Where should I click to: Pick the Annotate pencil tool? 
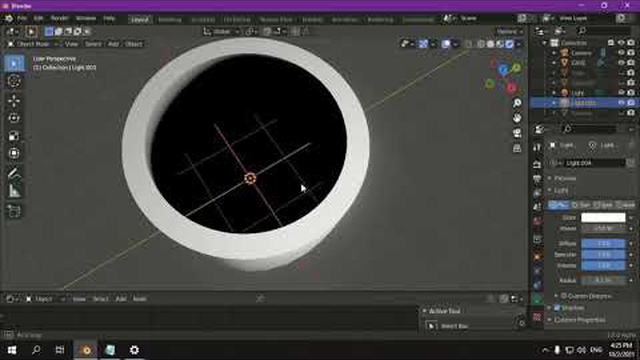14,173
